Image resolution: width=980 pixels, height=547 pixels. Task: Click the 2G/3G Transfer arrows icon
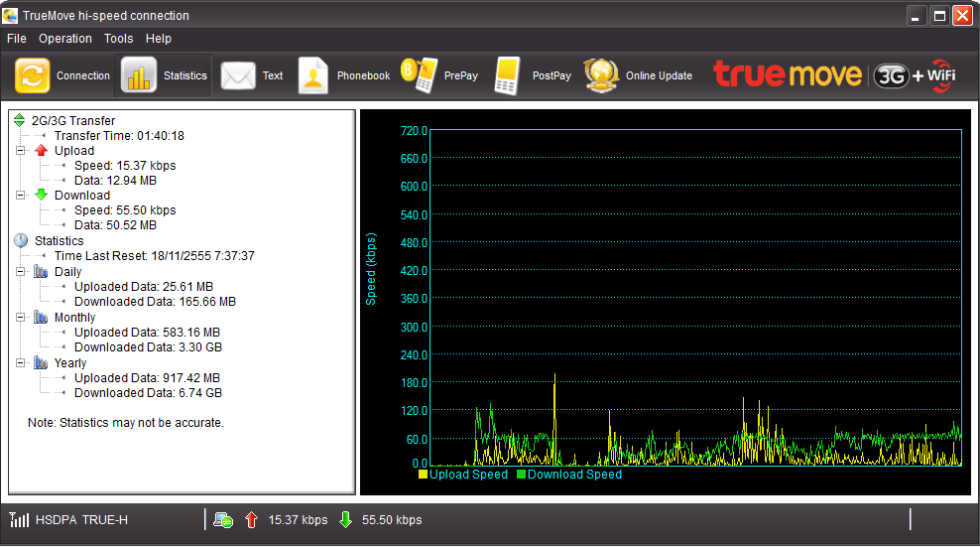point(20,120)
